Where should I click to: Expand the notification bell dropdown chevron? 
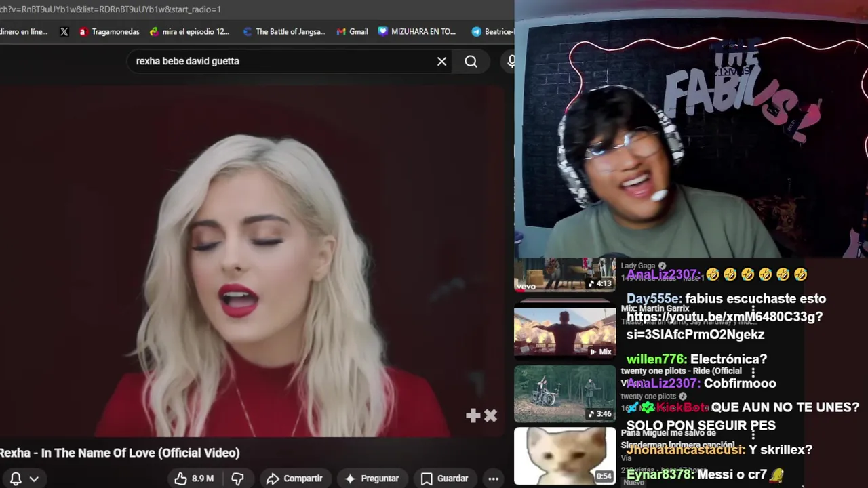coord(34,479)
